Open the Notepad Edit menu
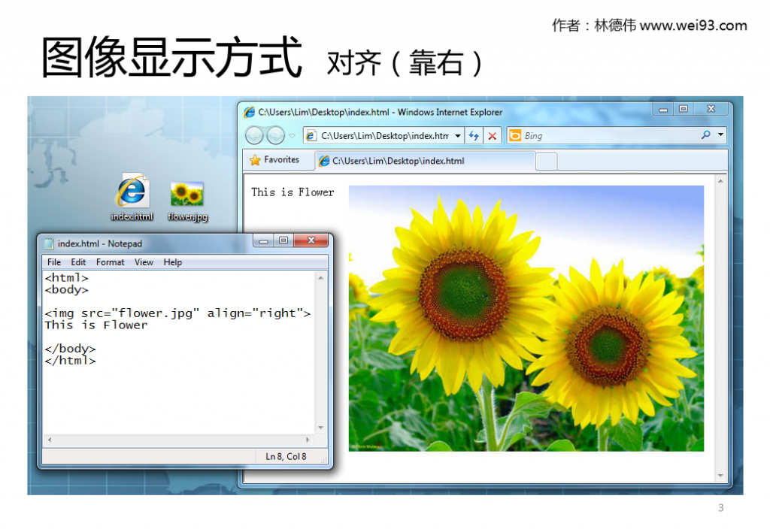The height and width of the screenshot is (532, 770). 78,262
